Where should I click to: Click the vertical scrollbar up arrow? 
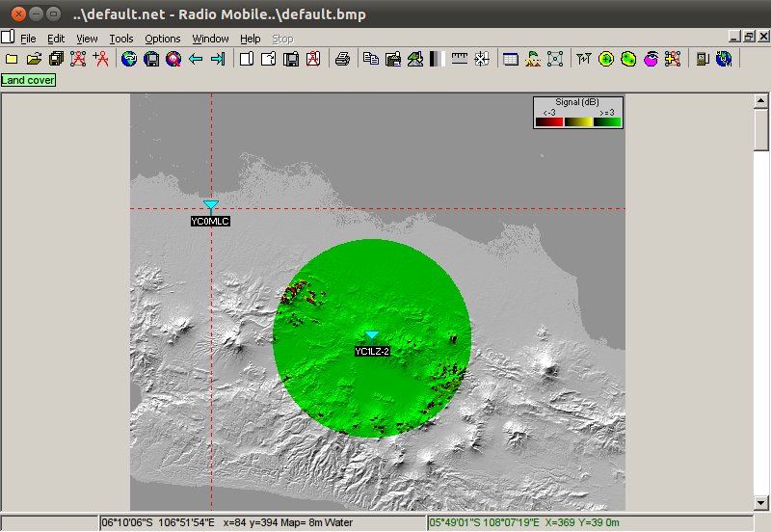coord(761,102)
